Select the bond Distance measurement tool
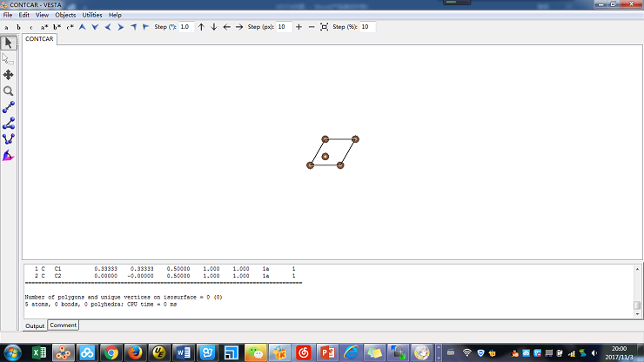The image size is (644, 362). tap(9, 107)
